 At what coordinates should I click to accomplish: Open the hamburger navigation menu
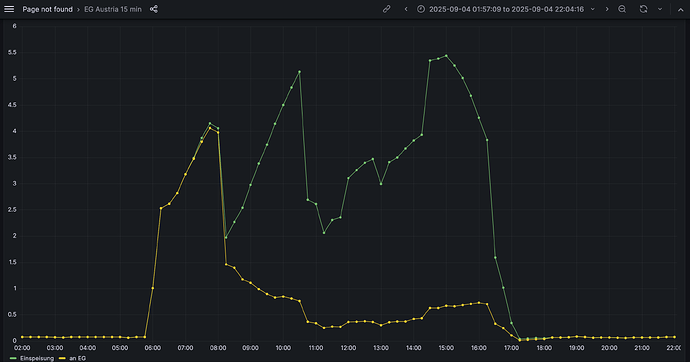pyautogui.click(x=9, y=9)
